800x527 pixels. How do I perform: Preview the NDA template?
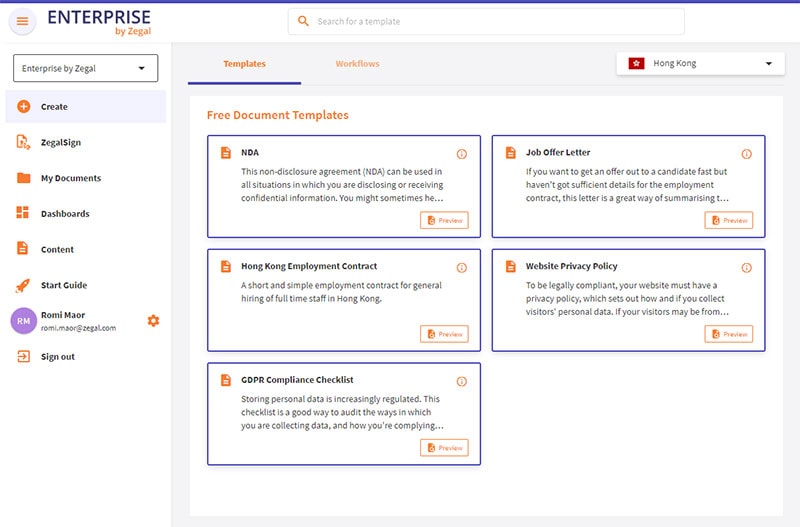point(444,220)
